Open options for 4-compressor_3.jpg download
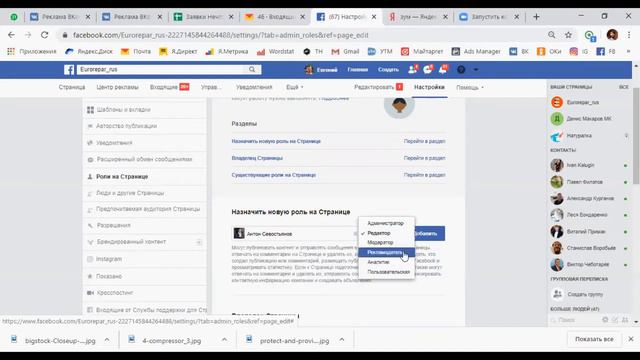This screenshot has height=360, width=640. tap(224, 340)
